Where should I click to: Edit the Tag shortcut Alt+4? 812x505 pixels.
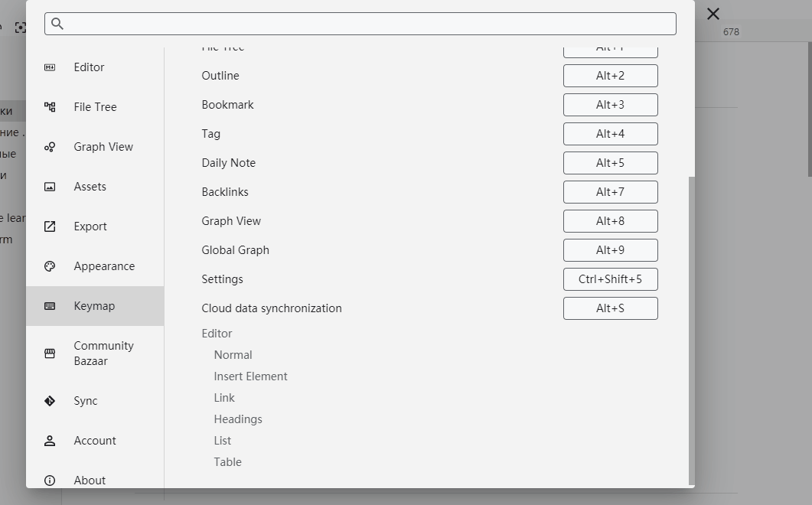coord(611,134)
